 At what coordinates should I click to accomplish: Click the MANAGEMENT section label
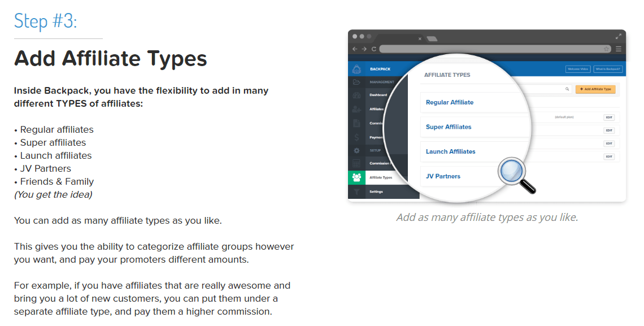pos(381,82)
